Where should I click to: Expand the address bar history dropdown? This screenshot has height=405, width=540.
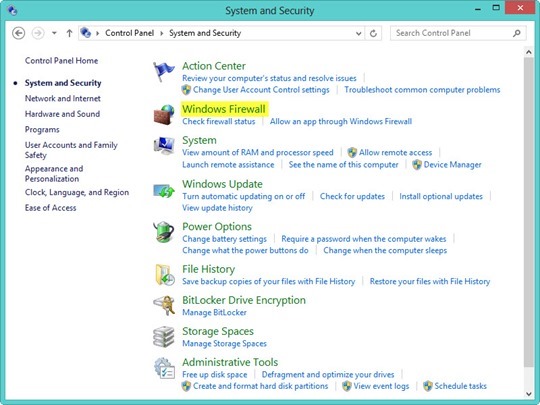coord(359,33)
